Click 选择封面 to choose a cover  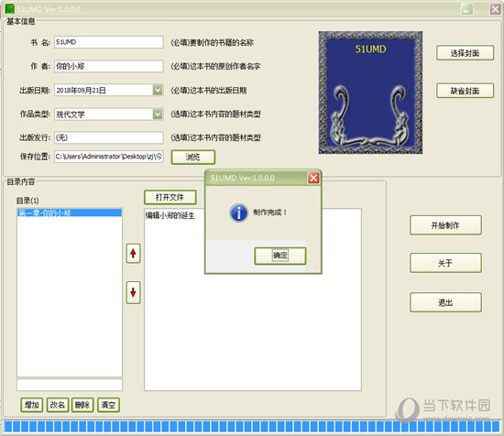coord(465,53)
